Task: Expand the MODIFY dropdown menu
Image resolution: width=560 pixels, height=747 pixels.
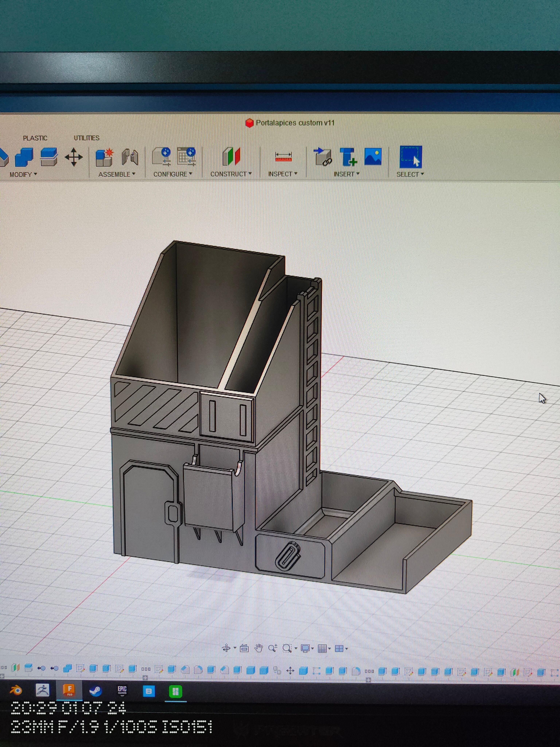Action: coord(23,175)
